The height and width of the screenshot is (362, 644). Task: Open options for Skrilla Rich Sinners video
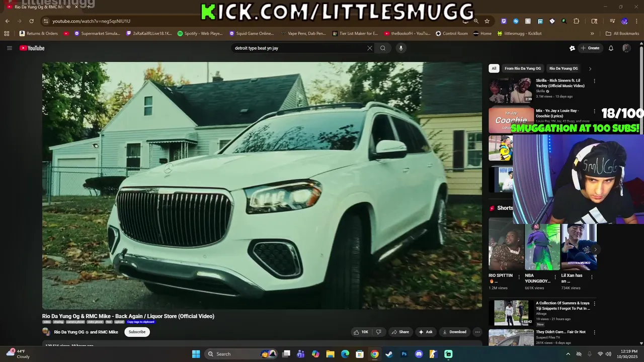594,81
